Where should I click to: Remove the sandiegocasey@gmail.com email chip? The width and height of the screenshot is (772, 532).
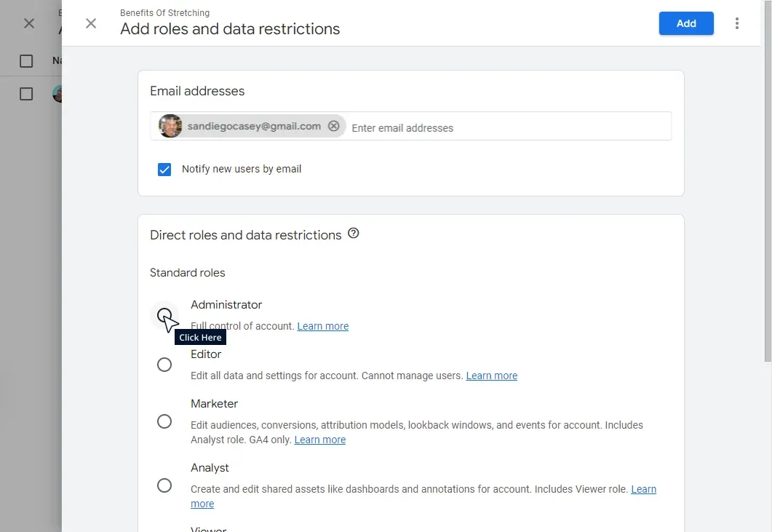[x=334, y=125]
